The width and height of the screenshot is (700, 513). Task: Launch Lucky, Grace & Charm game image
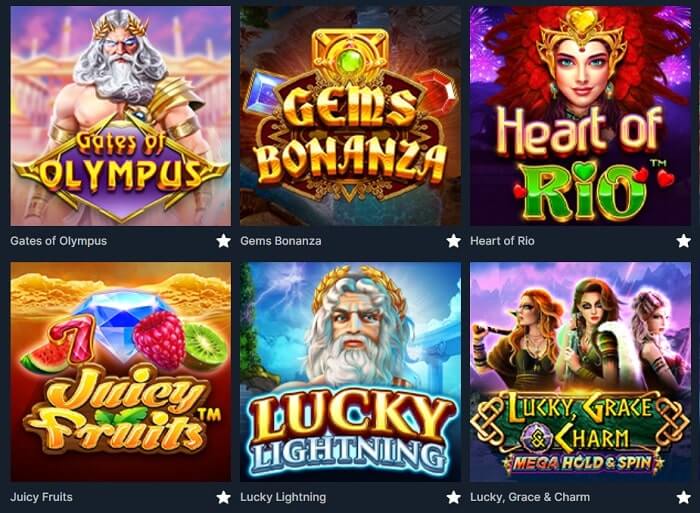(x=580, y=372)
